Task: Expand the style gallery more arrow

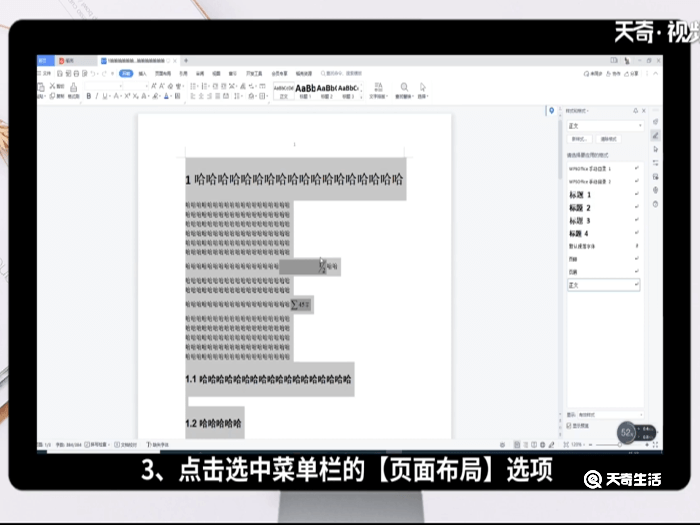Action: 361,96
